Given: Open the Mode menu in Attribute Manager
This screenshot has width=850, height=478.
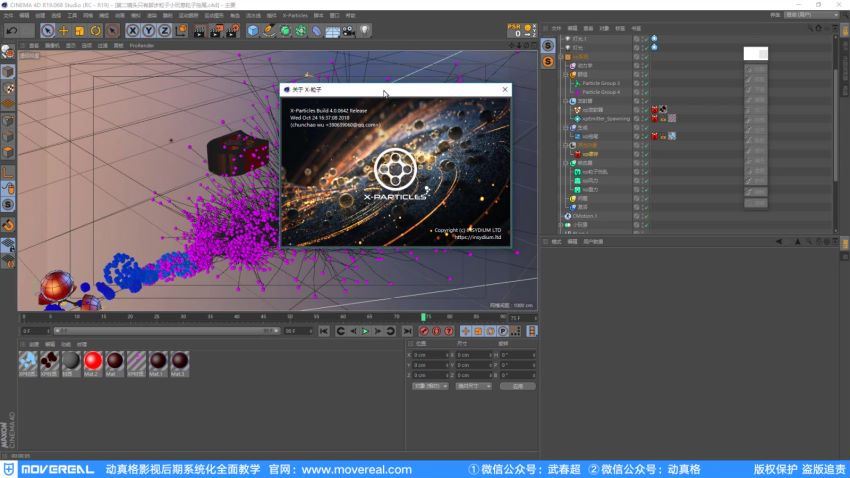Looking at the screenshot, I should coord(556,242).
